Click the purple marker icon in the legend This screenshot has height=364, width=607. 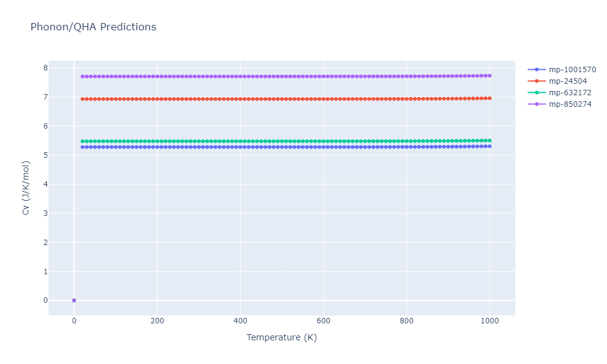pyautogui.click(x=537, y=104)
